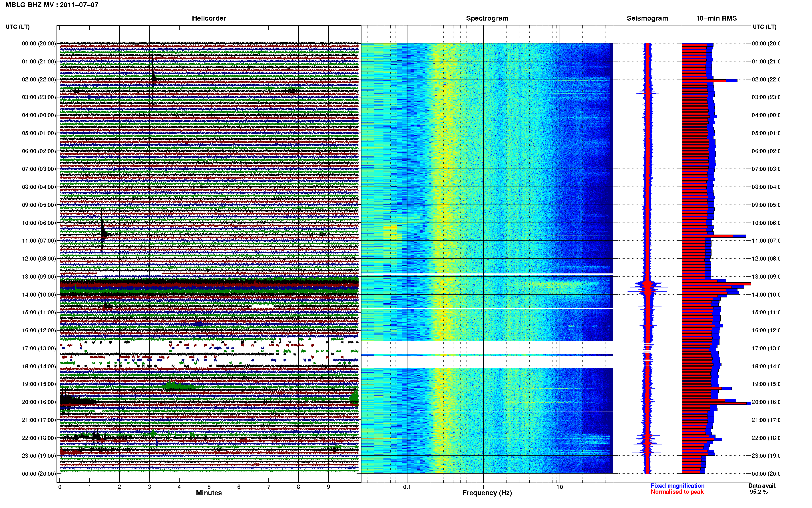Click the RMS peak bar near 10:40
This screenshot has width=812, height=508.
(x=714, y=236)
